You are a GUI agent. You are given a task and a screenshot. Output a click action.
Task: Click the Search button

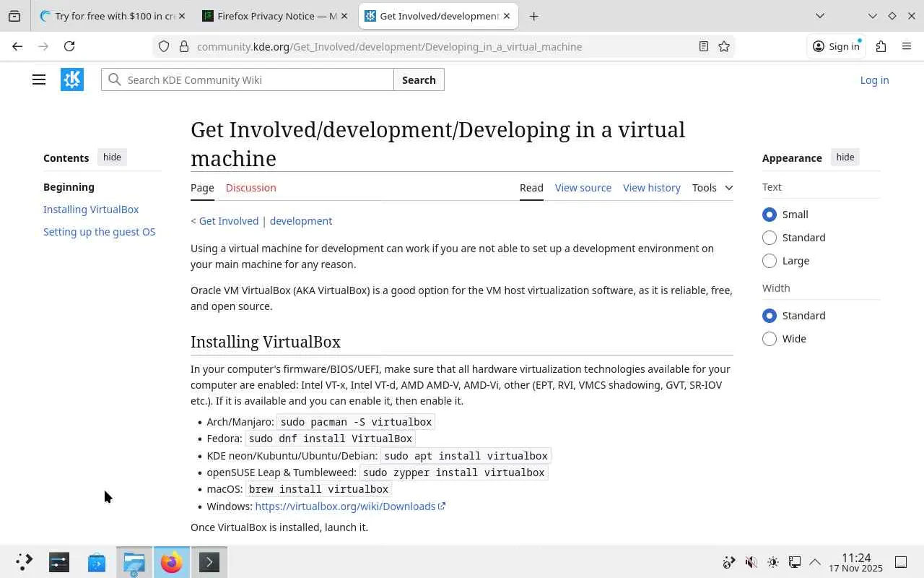pyautogui.click(x=419, y=79)
